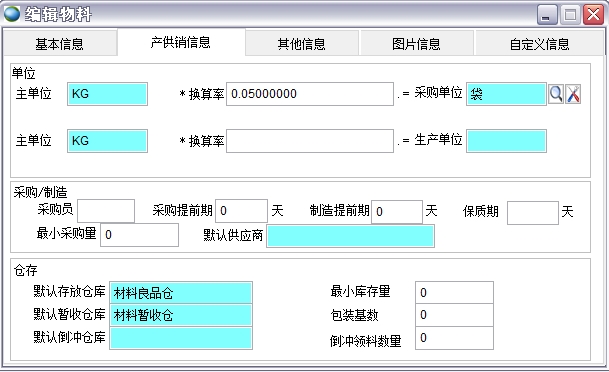Open the 其他信息 tab
609x372 pixels.
(301, 43)
